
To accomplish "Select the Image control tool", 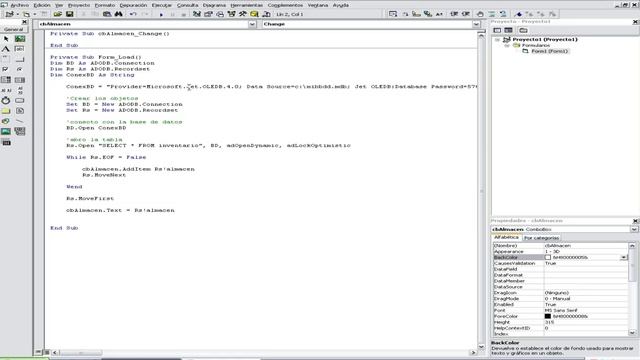I will pos(6,131).
